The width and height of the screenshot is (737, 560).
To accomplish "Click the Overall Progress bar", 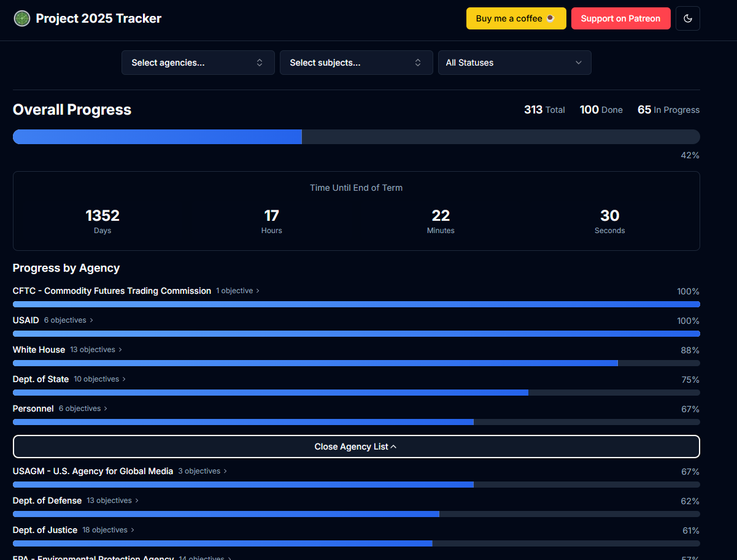I will pos(357,137).
